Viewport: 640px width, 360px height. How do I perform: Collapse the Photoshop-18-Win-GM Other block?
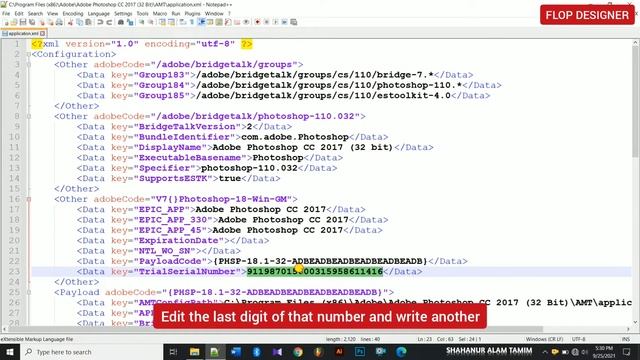click(x=29, y=199)
